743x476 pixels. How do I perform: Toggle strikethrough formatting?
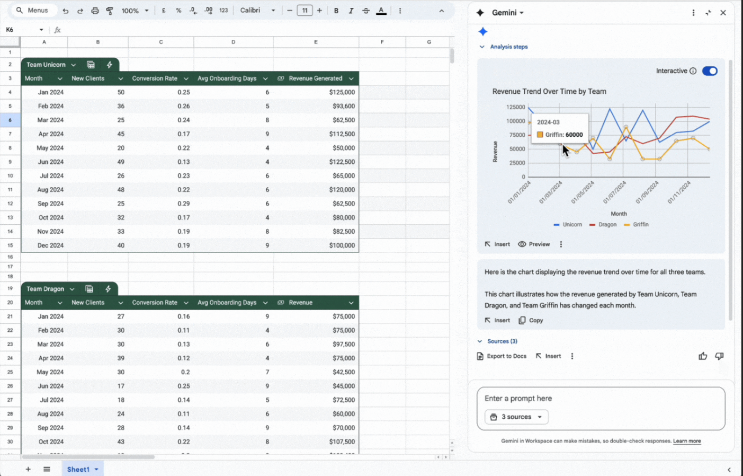click(x=366, y=10)
